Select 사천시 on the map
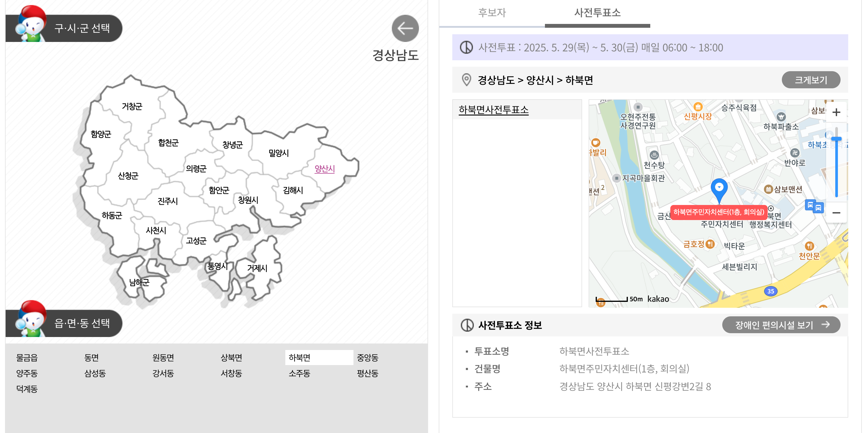868x433 pixels. point(156,231)
